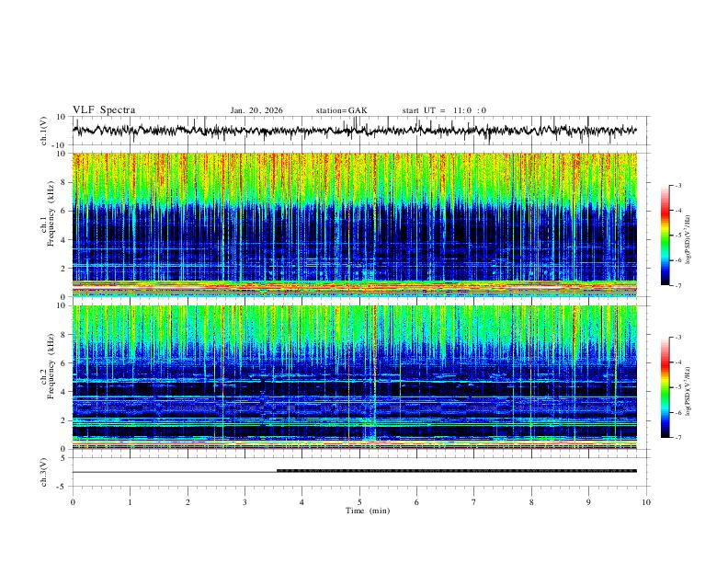Click the time axis tick label '8'

point(531,502)
